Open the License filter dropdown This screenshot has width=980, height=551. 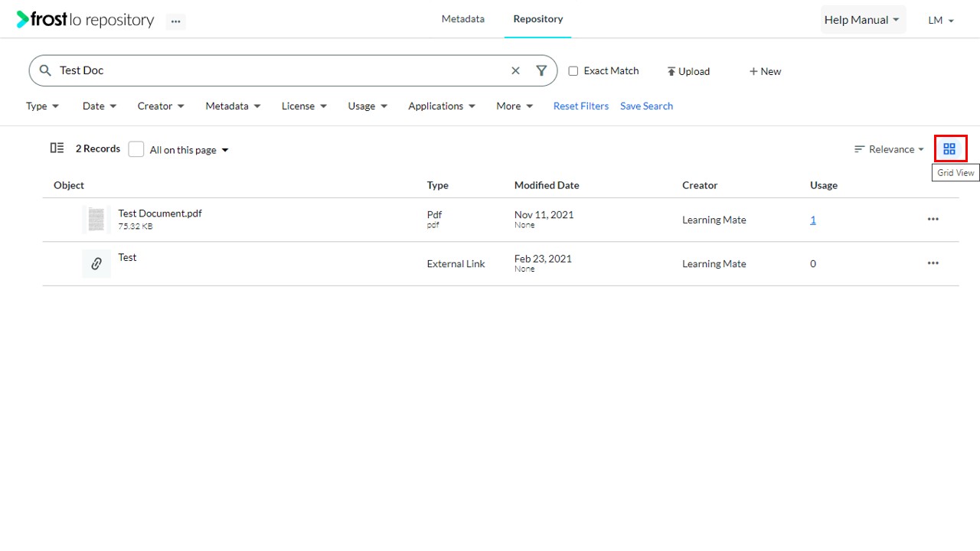pyautogui.click(x=304, y=106)
